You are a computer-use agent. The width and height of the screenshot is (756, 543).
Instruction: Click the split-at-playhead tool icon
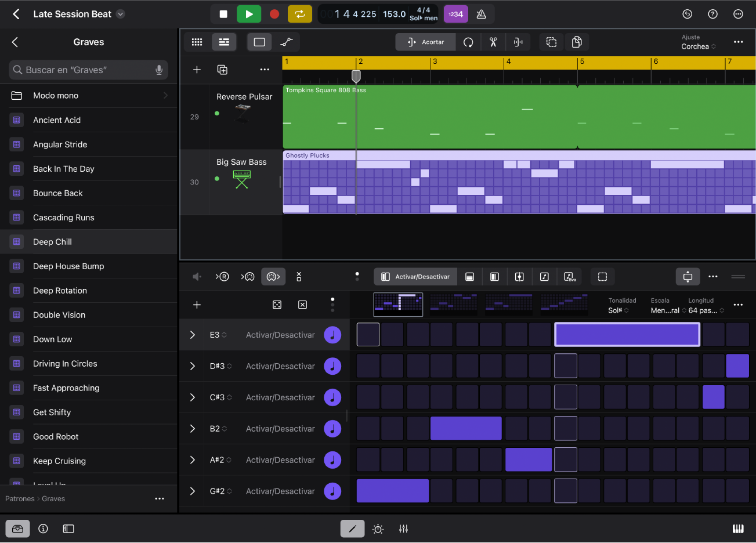[x=518, y=42]
